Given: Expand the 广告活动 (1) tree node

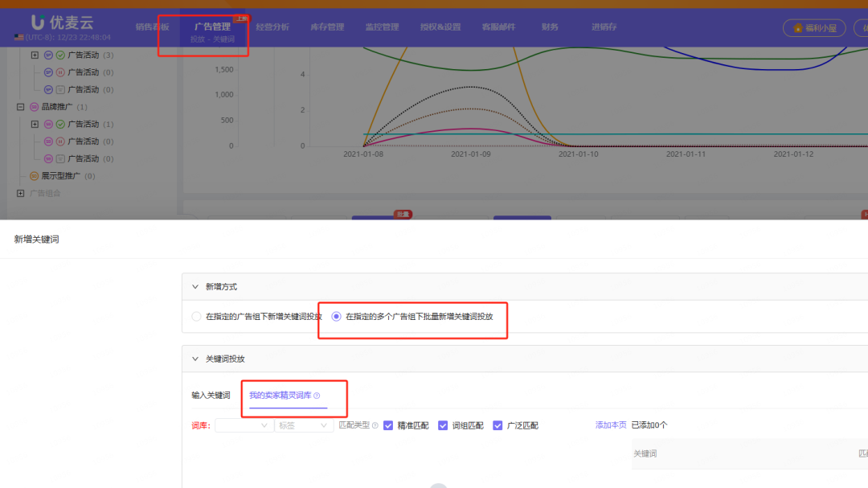Looking at the screenshot, I should pos(35,124).
